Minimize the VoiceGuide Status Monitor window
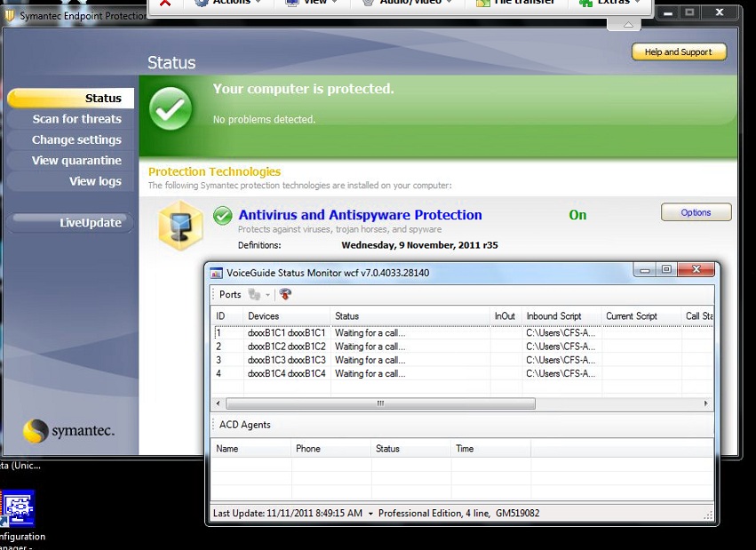The image size is (756, 550). (x=645, y=269)
